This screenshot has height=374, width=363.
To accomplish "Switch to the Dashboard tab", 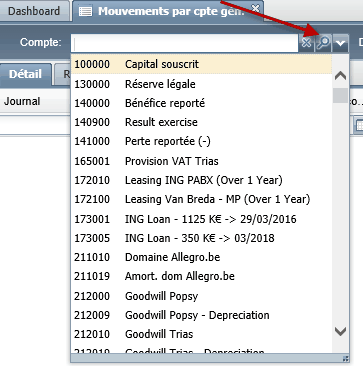I will tap(34, 11).
